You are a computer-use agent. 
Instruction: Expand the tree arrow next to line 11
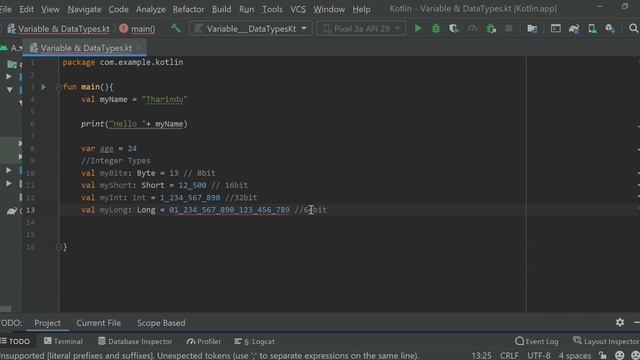pos(9,184)
